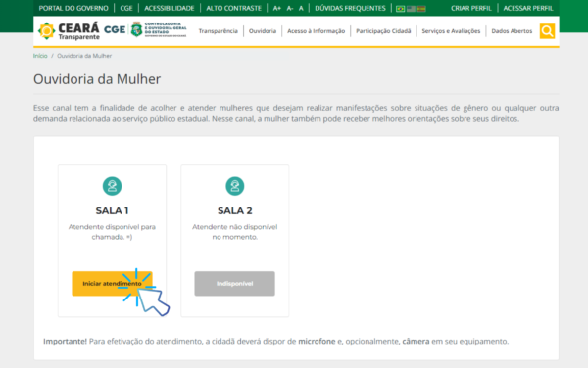The image size is (588, 368).
Task: Click the yellow search magnifier icon
Action: [547, 31]
